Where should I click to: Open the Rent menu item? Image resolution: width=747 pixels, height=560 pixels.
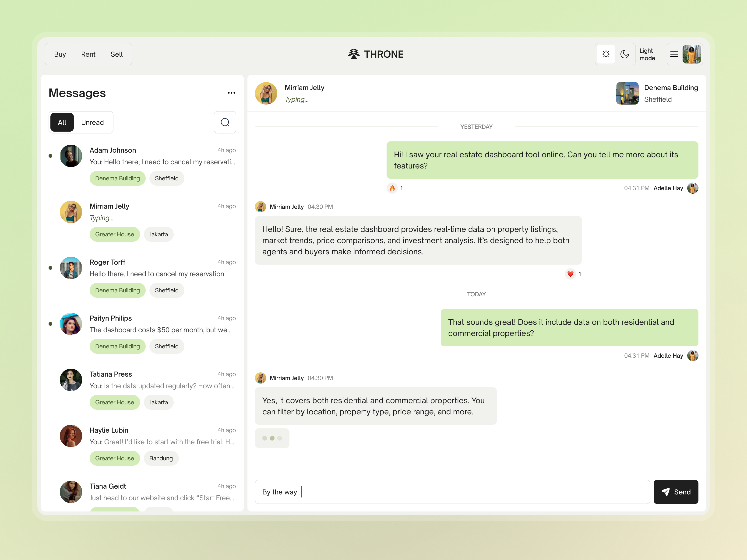88,54
